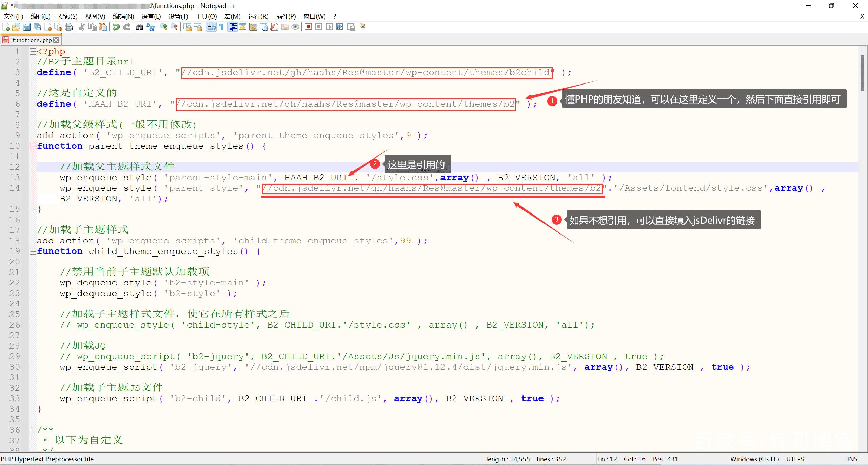
Task: Click the Windows (CR LF) status field
Action: pyautogui.click(x=754, y=459)
